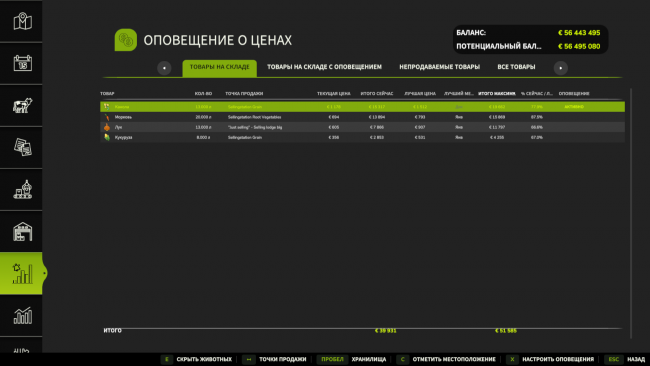Image resolution: width=650 pixels, height=366 pixels.
Task: Click the Баланс € 56 443 495 value
Action: (579, 33)
